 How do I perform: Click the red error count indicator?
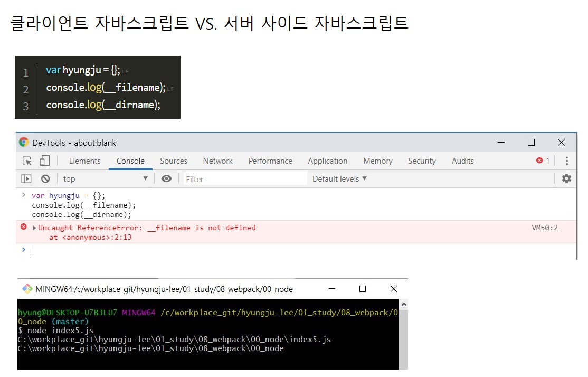(x=543, y=161)
